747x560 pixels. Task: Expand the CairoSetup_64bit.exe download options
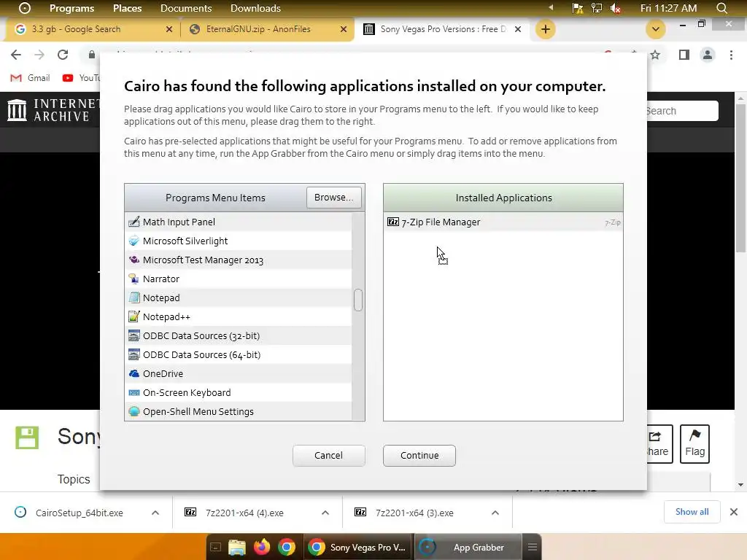(x=155, y=513)
